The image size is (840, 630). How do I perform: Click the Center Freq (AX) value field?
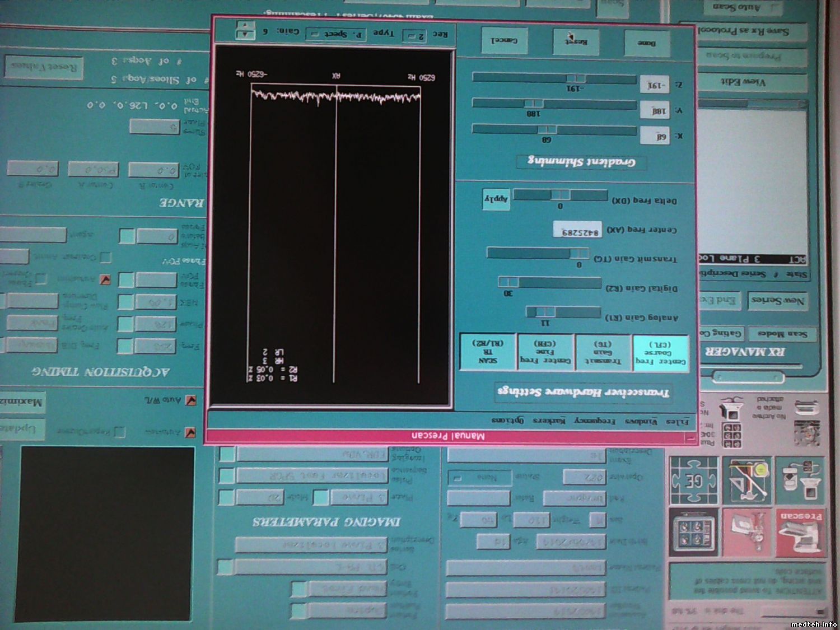coord(577,230)
